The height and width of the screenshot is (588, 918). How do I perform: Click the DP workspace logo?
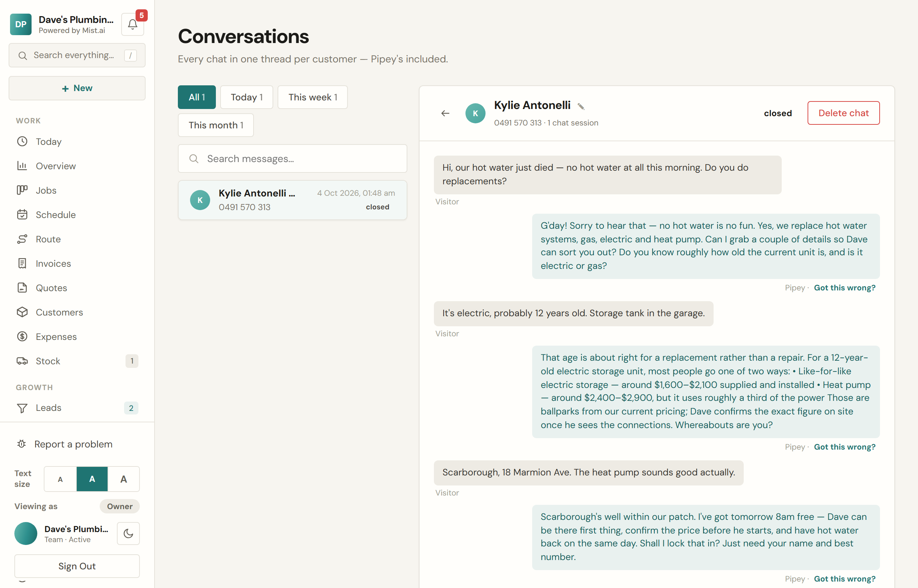tap(21, 24)
